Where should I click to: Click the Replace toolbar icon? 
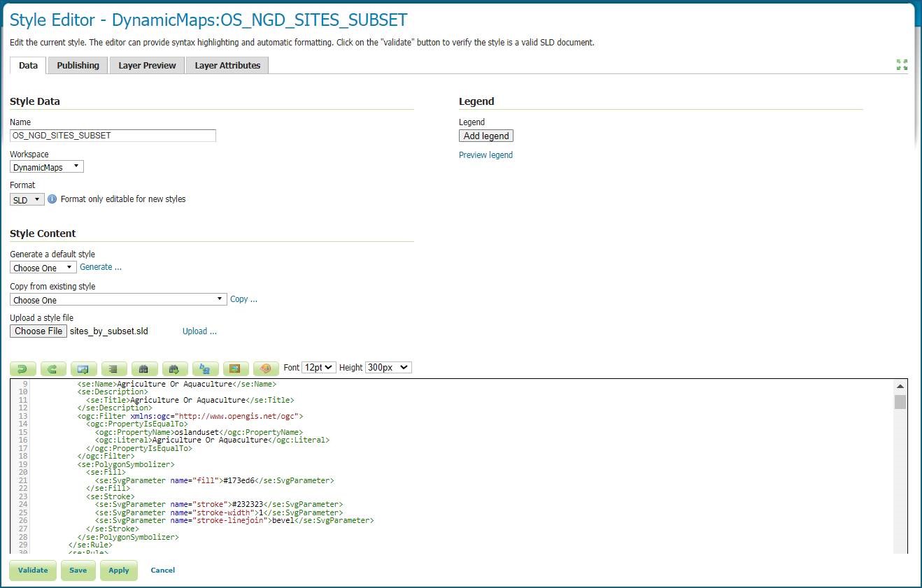(205, 368)
